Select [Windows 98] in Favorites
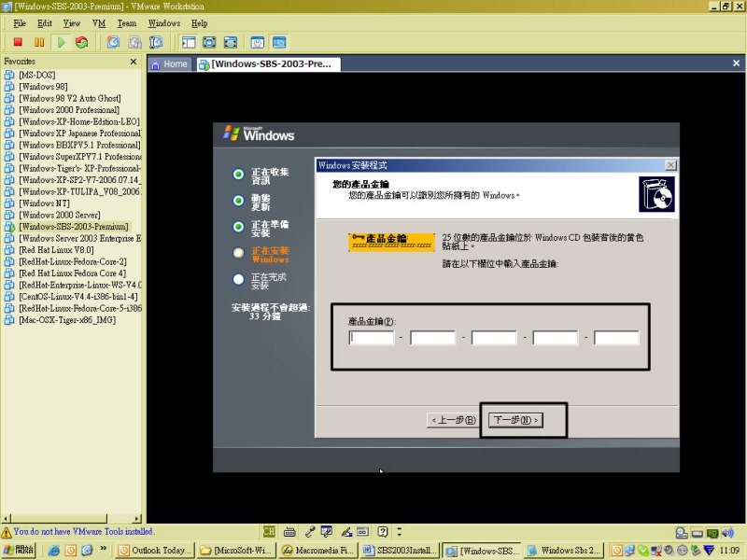 pos(43,87)
